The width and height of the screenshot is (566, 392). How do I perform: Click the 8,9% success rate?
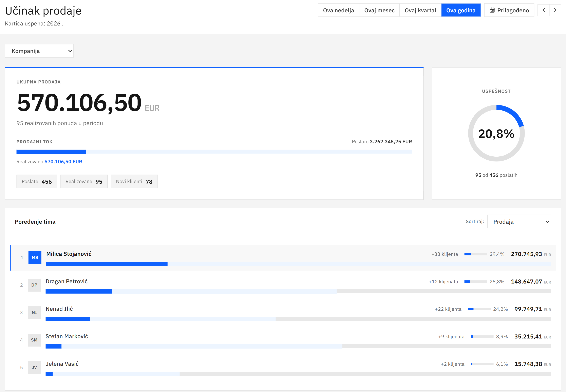click(502, 336)
